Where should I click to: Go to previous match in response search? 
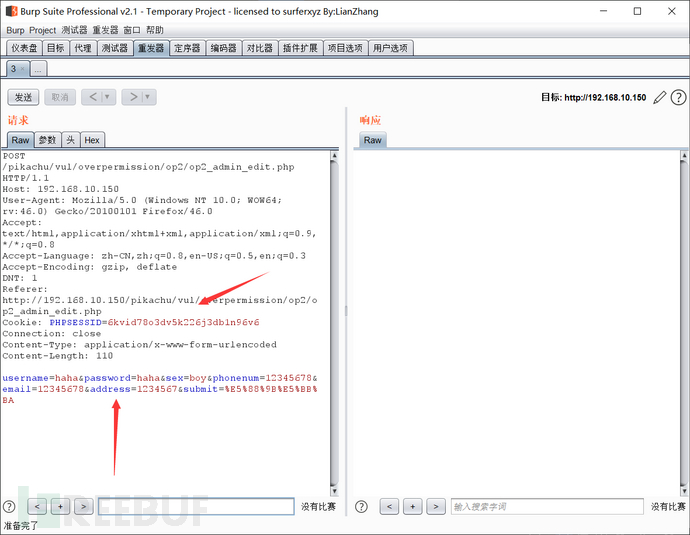[389, 506]
